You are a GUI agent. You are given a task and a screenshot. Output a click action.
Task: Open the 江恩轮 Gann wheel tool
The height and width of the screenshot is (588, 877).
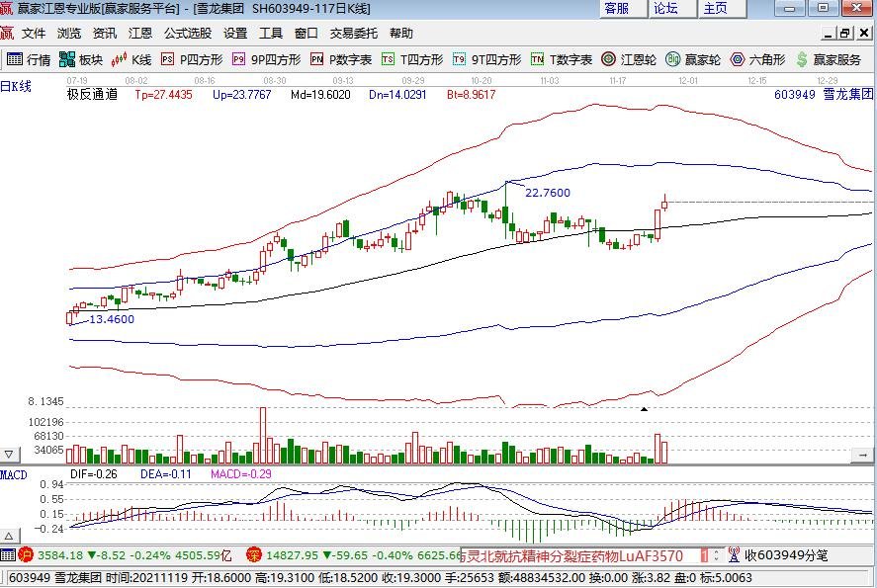coord(629,59)
